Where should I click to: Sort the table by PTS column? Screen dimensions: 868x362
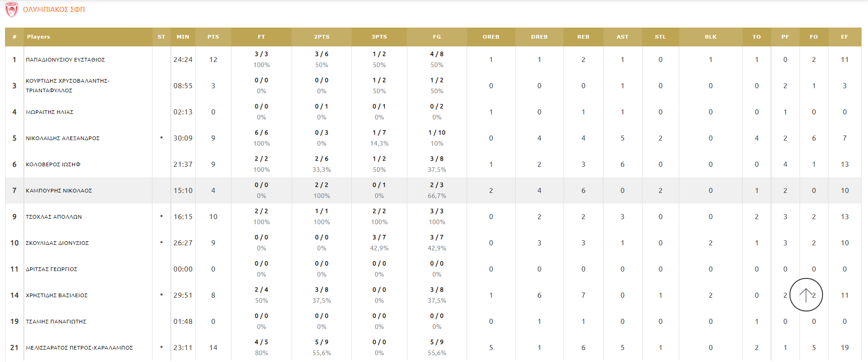click(213, 37)
